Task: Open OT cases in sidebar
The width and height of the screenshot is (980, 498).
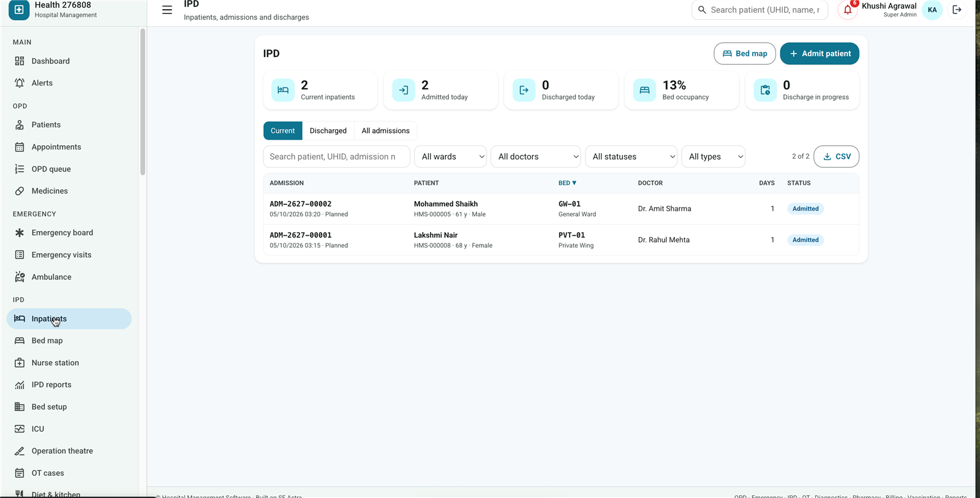Action: point(69,473)
